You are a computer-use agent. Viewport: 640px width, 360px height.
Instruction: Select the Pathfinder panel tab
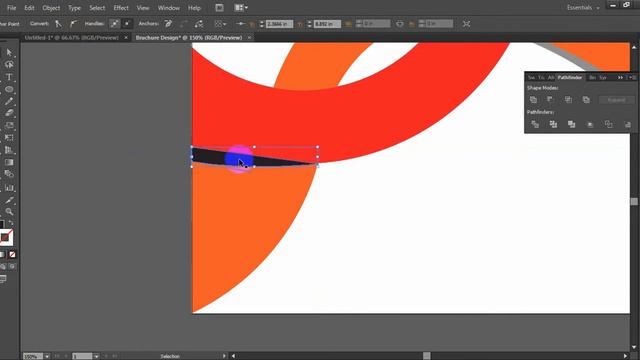[570, 77]
